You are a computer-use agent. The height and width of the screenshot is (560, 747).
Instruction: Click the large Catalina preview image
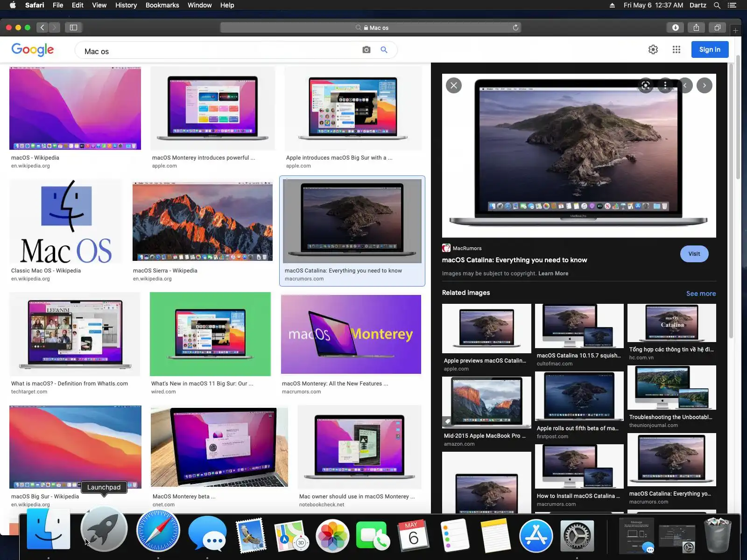tap(579, 155)
